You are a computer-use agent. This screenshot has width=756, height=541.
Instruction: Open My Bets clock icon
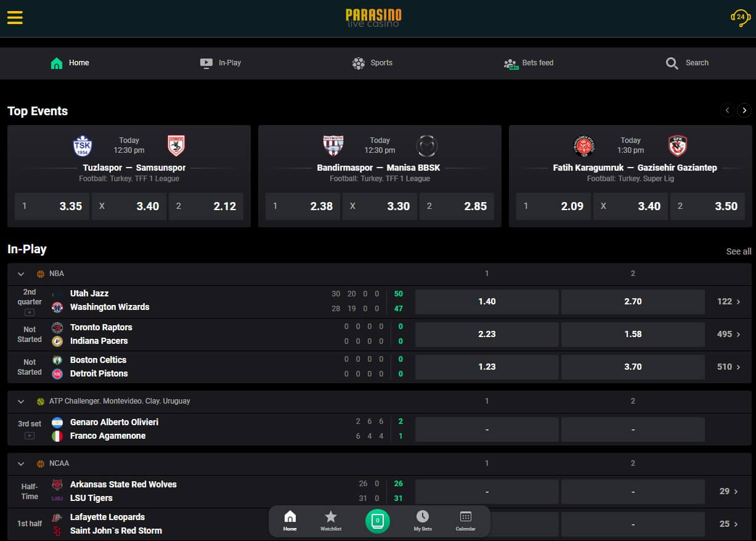pyautogui.click(x=423, y=521)
